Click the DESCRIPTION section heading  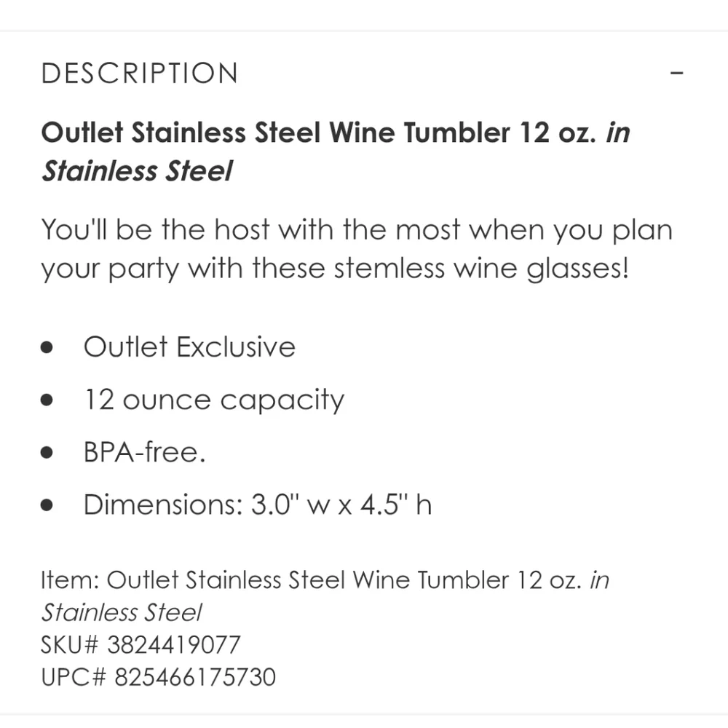tap(140, 74)
